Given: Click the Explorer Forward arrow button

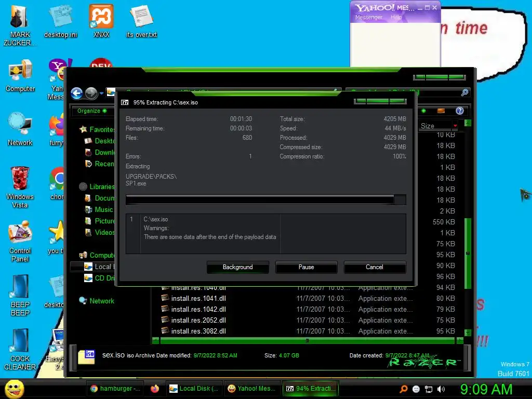Looking at the screenshot, I should click(x=91, y=93).
